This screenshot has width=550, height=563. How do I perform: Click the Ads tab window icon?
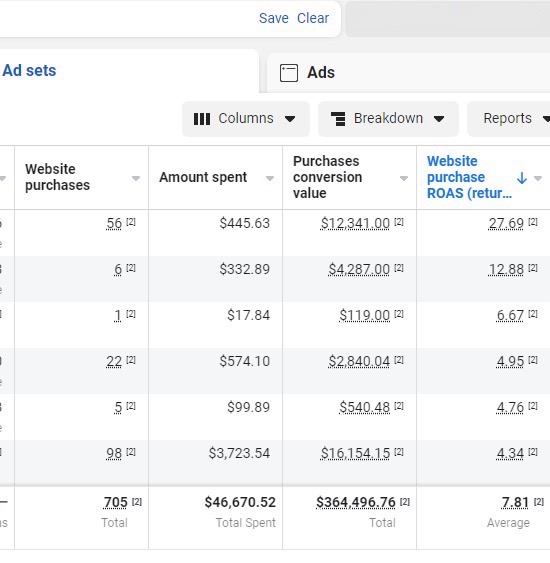(289, 73)
